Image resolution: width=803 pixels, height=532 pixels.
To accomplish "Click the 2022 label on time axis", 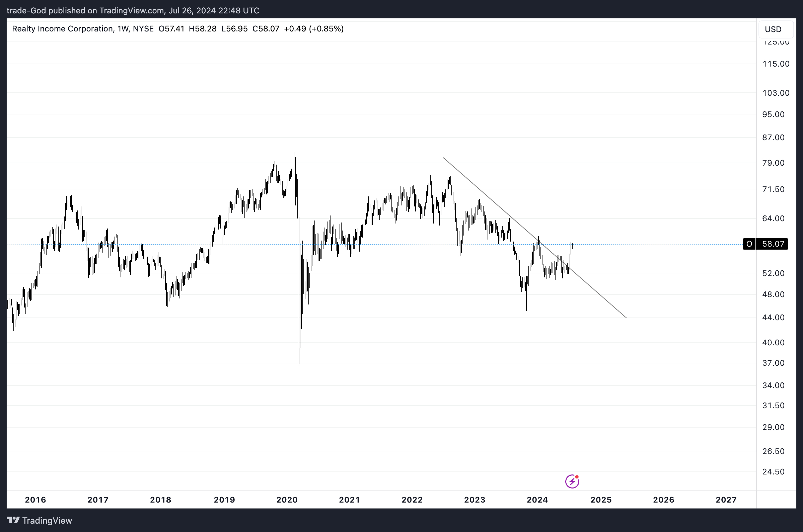I will point(412,500).
